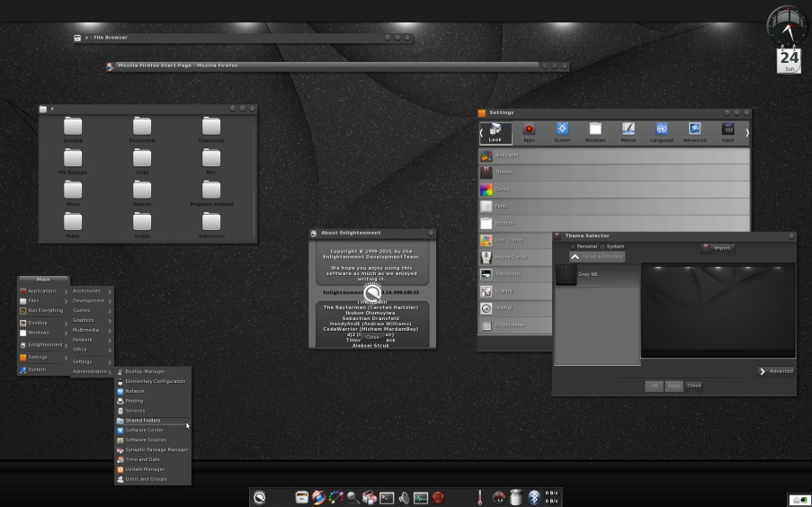Image resolution: width=812 pixels, height=507 pixels.
Task: Expand the Multimedia submenu
Action: [x=92, y=331]
